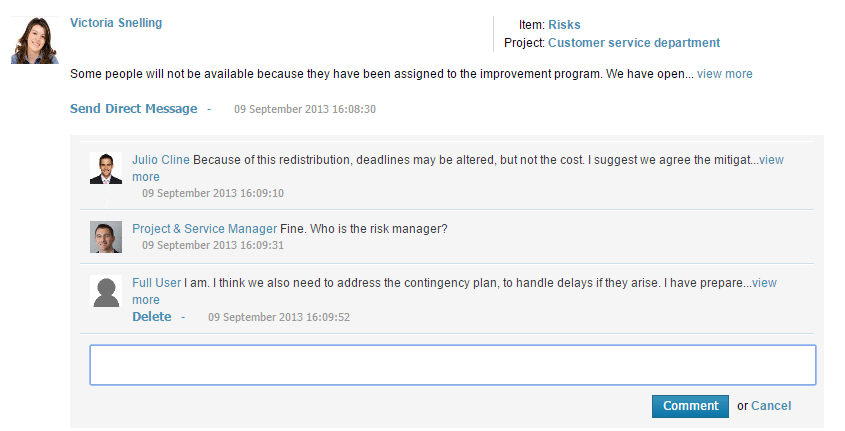Focus the new comment text box

452,365
